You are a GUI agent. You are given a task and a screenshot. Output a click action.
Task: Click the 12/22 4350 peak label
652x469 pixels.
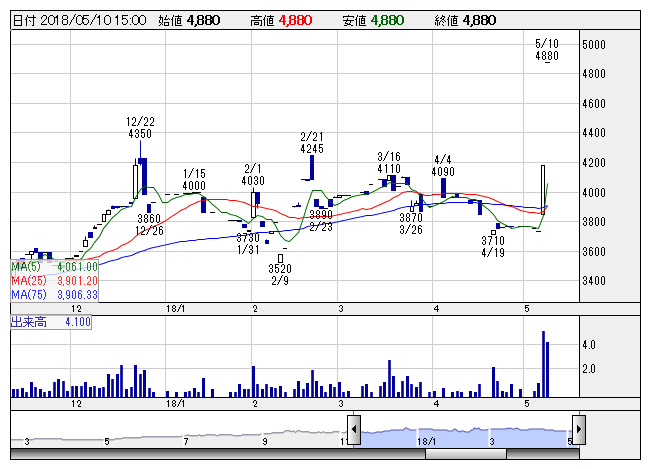coord(140,127)
